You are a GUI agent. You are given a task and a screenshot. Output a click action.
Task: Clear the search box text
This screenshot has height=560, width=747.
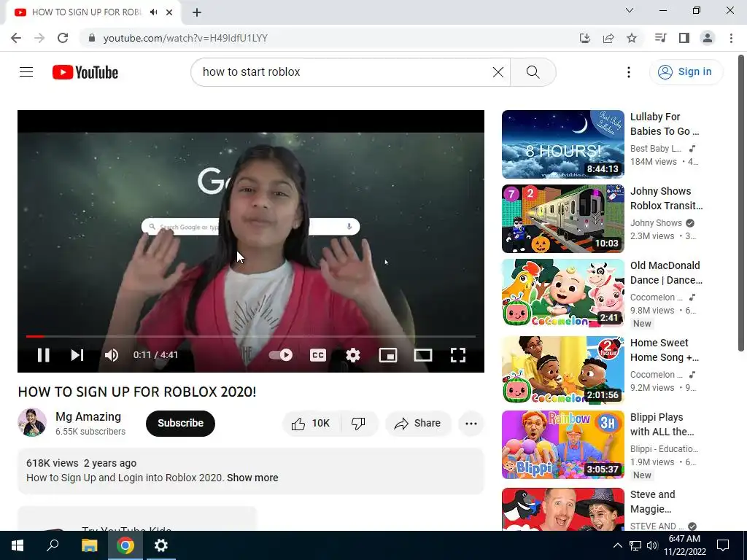[x=498, y=72]
